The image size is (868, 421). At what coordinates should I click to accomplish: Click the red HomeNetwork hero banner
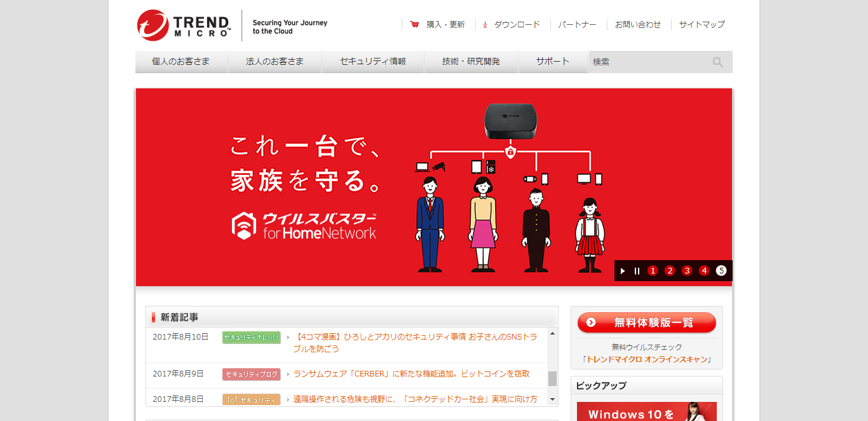pos(434,187)
